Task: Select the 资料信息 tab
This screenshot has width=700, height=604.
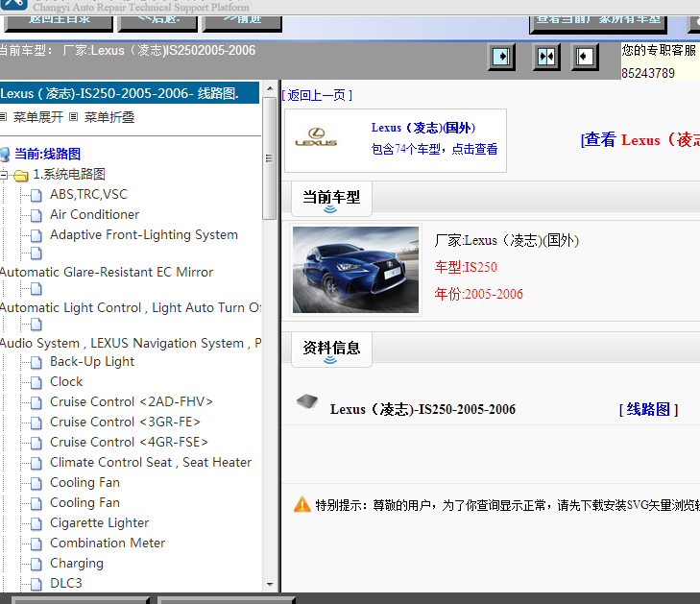Action: [x=331, y=350]
